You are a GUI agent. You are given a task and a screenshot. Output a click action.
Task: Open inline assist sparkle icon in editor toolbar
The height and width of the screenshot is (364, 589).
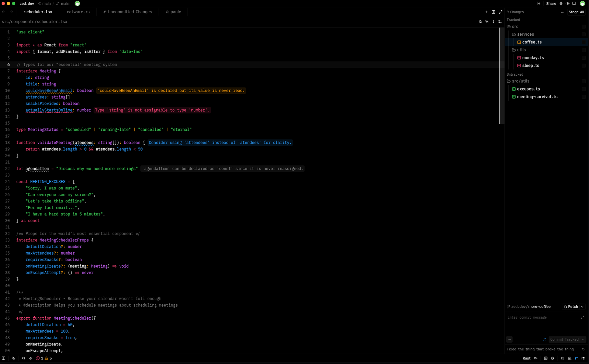[x=487, y=22]
